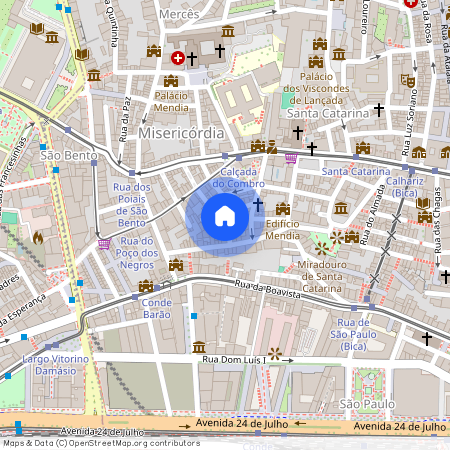
Task: Select the castle icon left of the hospital cross
Action: point(154,51)
